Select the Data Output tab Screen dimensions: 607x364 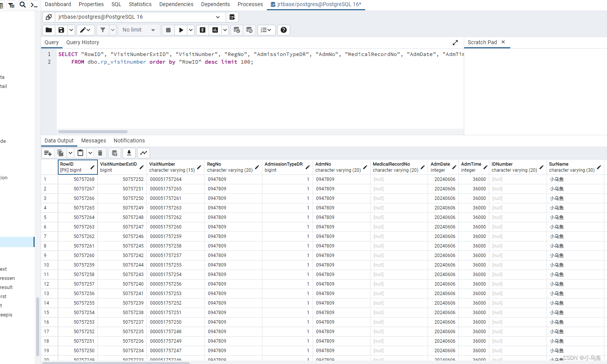click(x=59, y=140)
